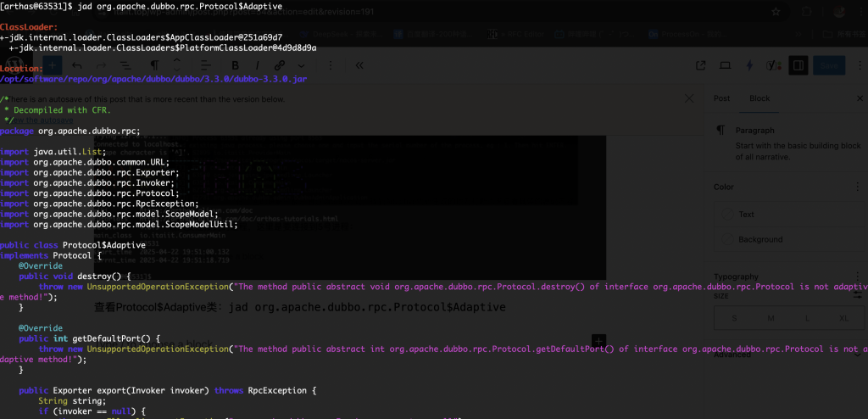Expand the More formatting chevron in block toolbar
This screenshot has height=419, width=868.
click(301, 65)
